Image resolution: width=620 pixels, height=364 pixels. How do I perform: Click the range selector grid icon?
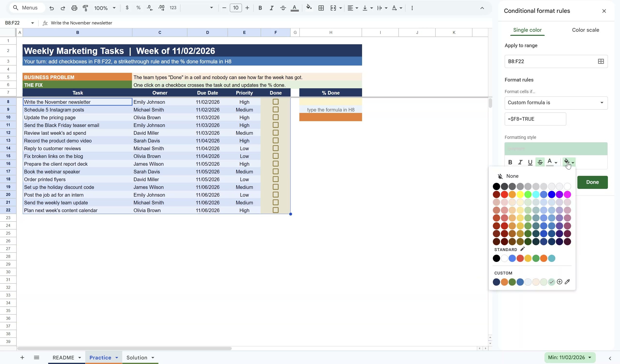pyautogui.click(x=601, y=61)
